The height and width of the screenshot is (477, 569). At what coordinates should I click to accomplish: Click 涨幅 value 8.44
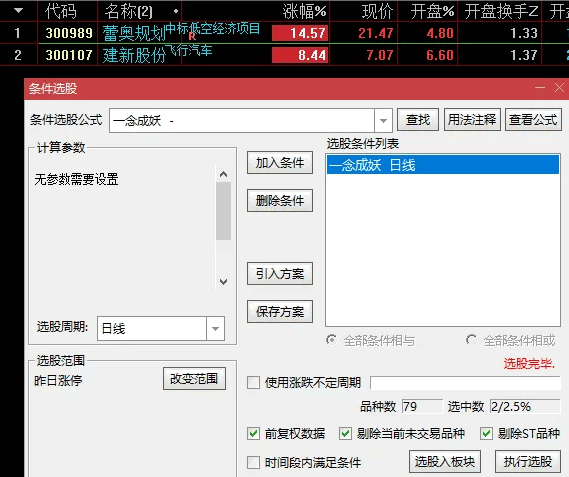pyautogui.click(x=300, y=55)
